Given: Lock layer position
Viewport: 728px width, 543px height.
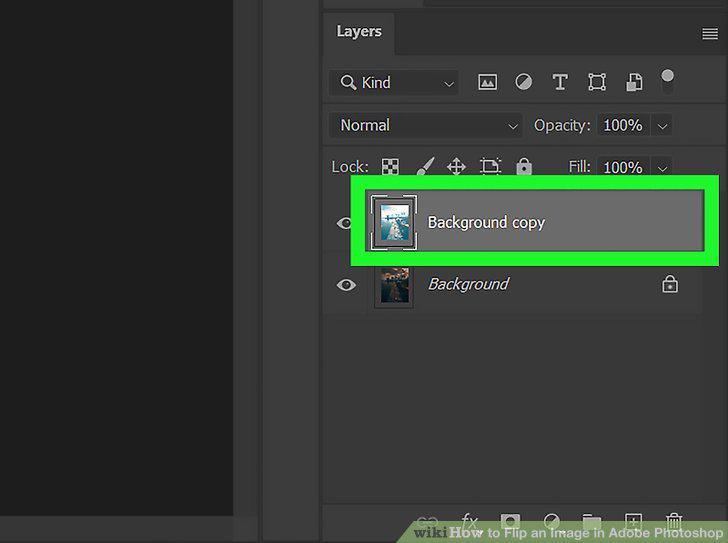Looking at the screenshot, I should [x=456, y=166].
